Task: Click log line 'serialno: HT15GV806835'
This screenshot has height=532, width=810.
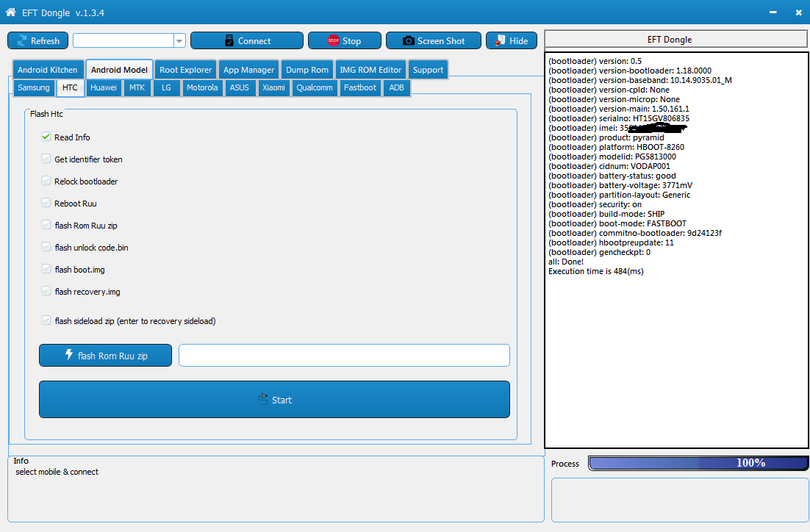Action: [x=618, y=118]
